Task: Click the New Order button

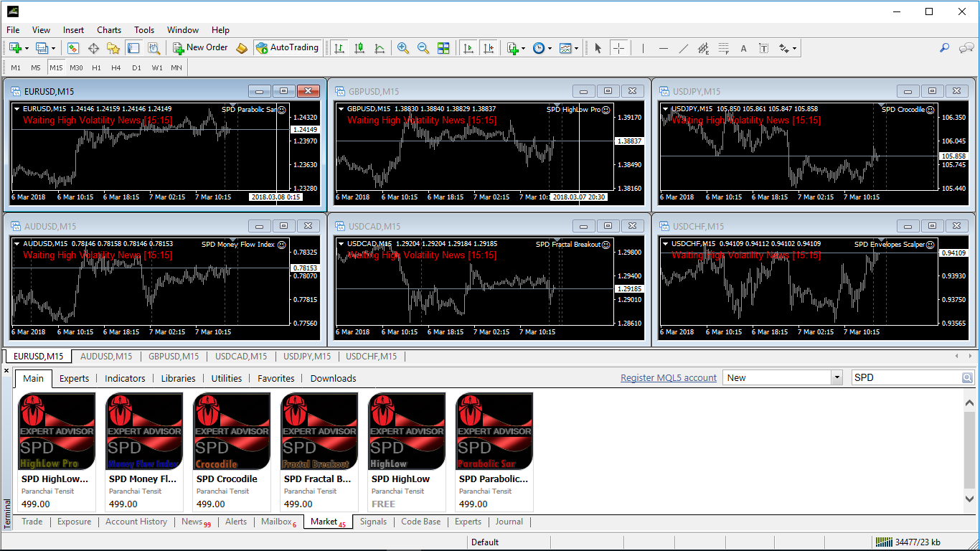Action: click(200, 48)
